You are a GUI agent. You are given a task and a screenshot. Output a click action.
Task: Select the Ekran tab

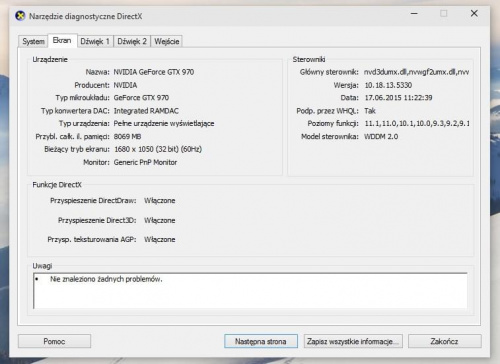pyautogui.click(x=62, y=41)
